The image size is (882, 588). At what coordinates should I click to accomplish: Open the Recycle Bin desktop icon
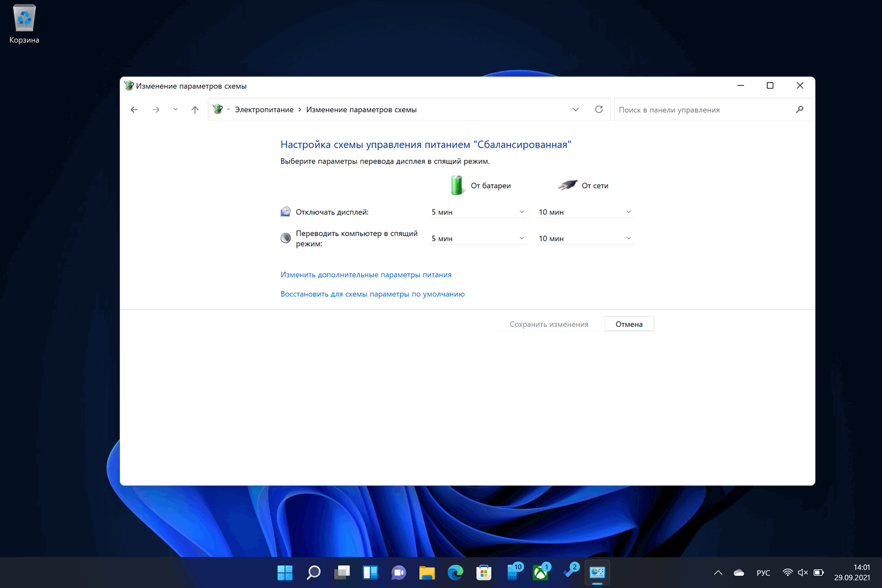click(24, 24)
